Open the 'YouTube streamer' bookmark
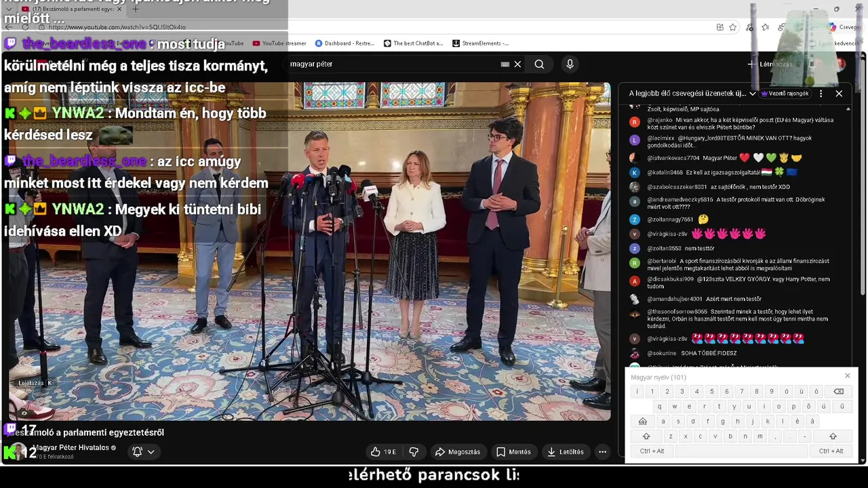This screenshot has height=488, width=868. pos(279,43)
